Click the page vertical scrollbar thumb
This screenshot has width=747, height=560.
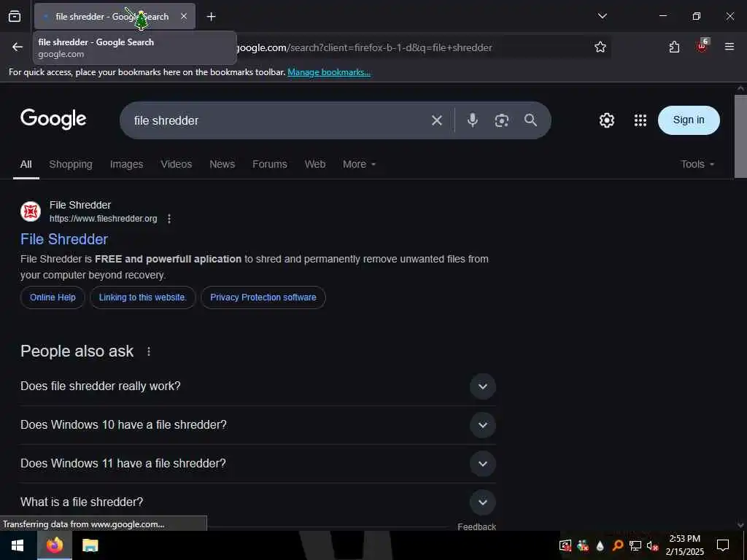pos(740,136)
